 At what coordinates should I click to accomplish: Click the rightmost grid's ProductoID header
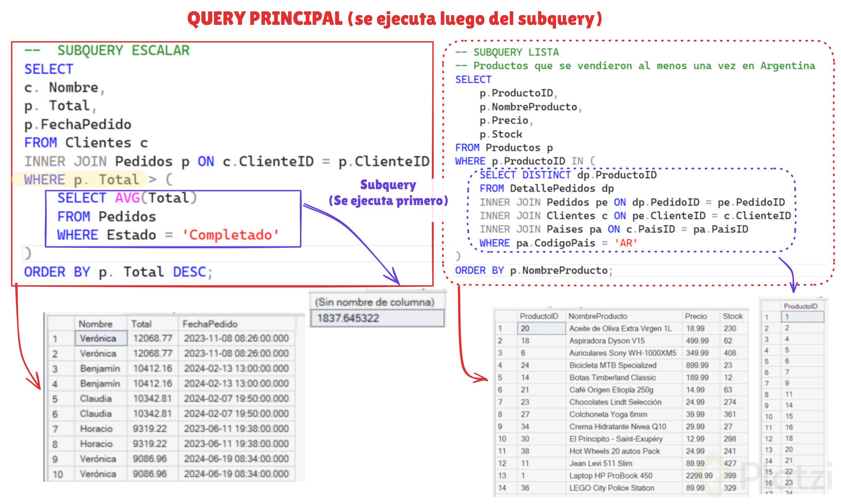pos(800,307)
